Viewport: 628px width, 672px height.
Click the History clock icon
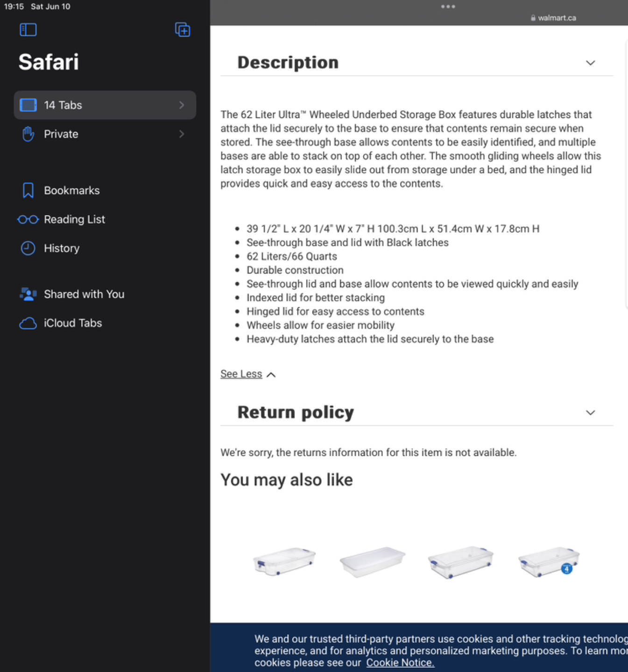point(28,248)
